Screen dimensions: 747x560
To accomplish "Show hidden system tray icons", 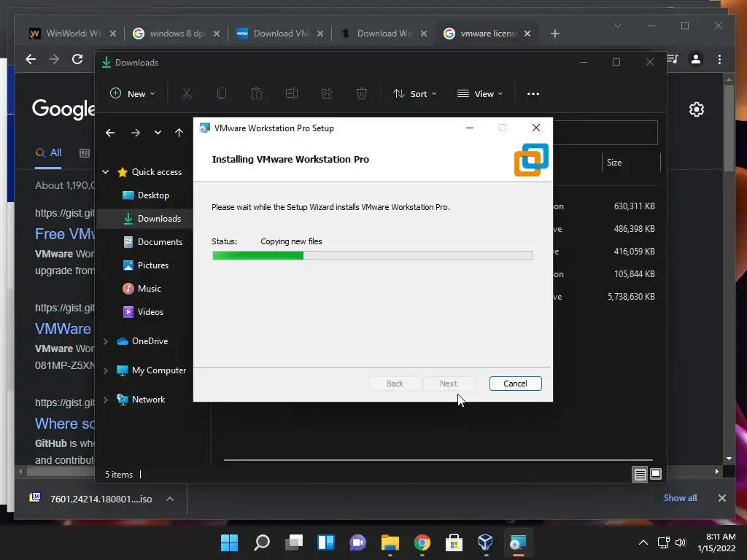I will point(643,542).
